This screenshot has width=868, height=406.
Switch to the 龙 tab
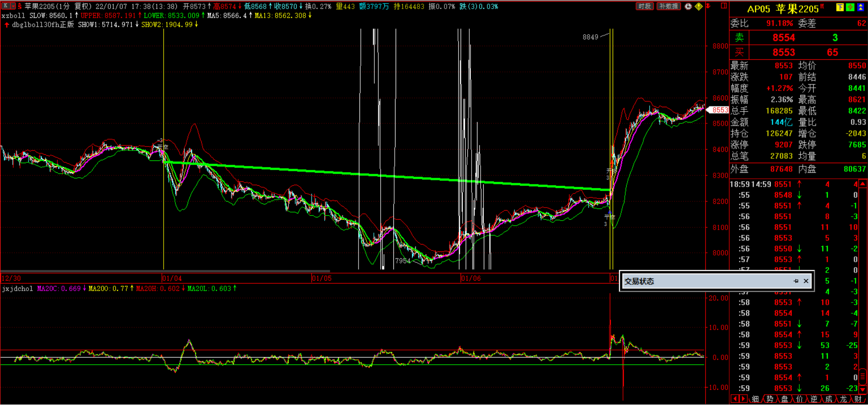843,399
